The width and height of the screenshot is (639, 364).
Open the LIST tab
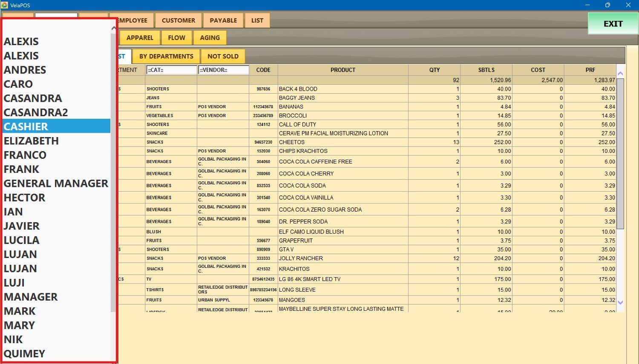[x=257, y=20]
